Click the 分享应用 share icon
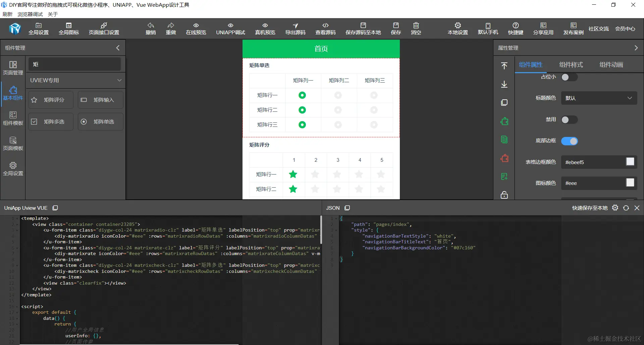The height and width of the screenshot is (345, 644). 543,29
